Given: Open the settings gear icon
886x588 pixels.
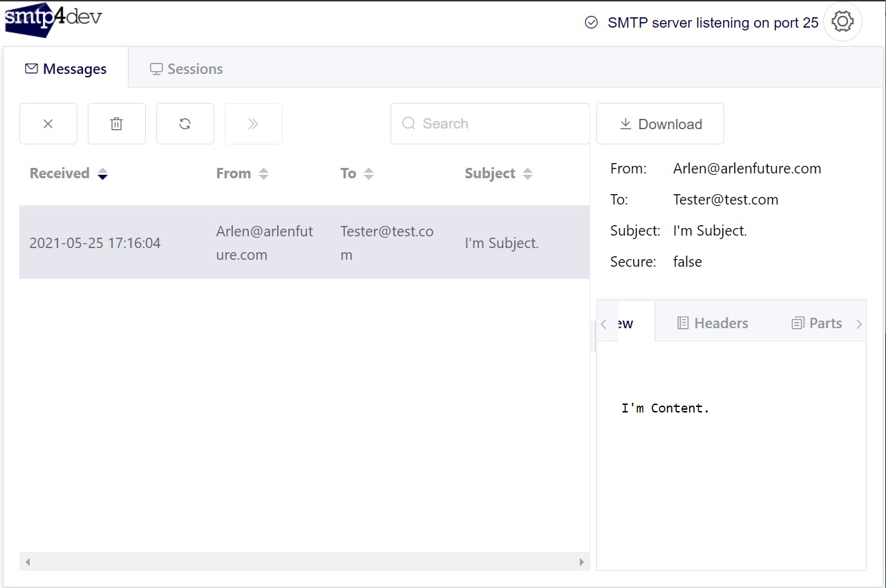Looking at the screenshot, I should coord(842,21).
